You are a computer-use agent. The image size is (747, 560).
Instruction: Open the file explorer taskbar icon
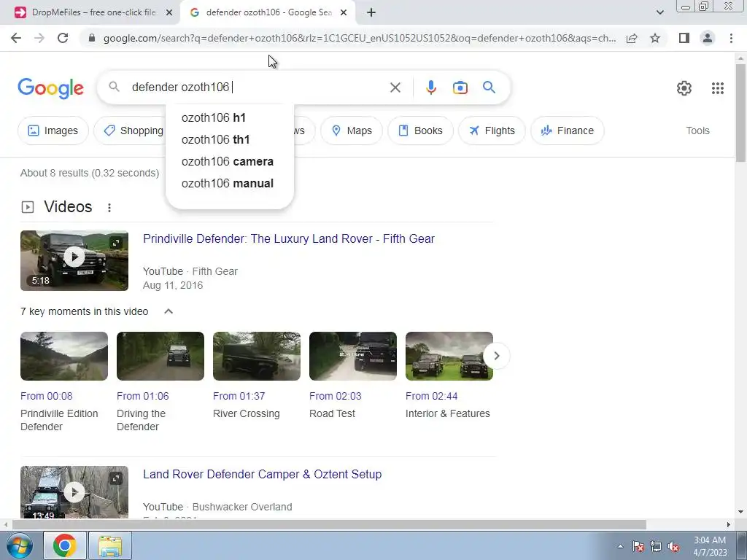(x=110, y=545)
